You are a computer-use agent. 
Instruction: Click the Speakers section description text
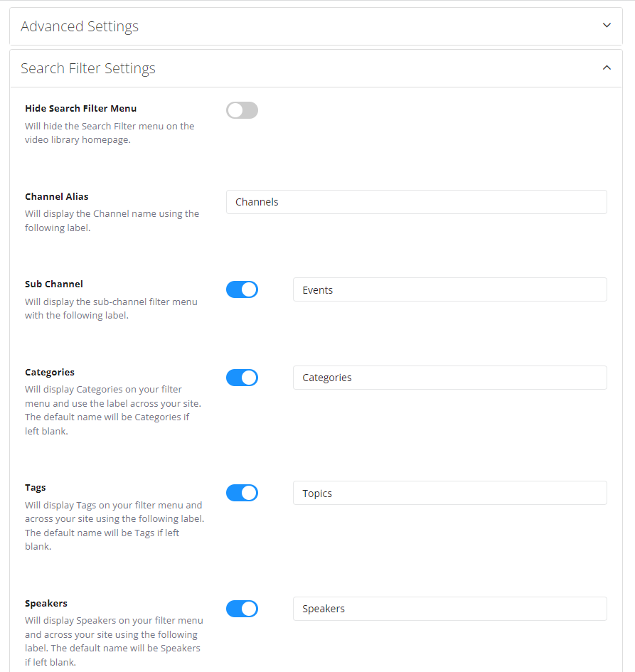point(114,634)
